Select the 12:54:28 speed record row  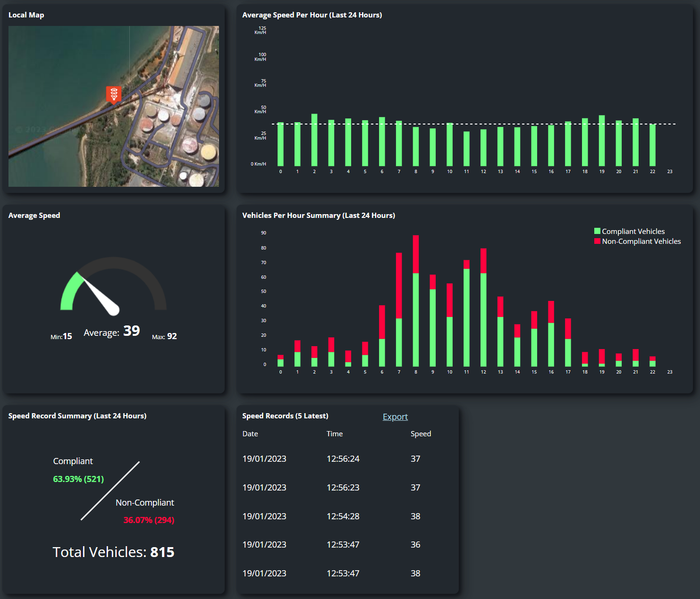click(x=343, y=516)
